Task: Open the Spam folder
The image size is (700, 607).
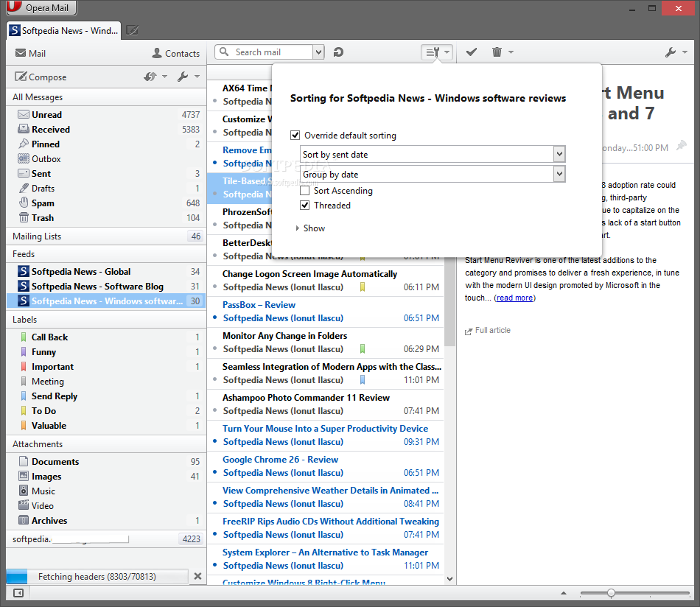Action: tap(107, 203)
